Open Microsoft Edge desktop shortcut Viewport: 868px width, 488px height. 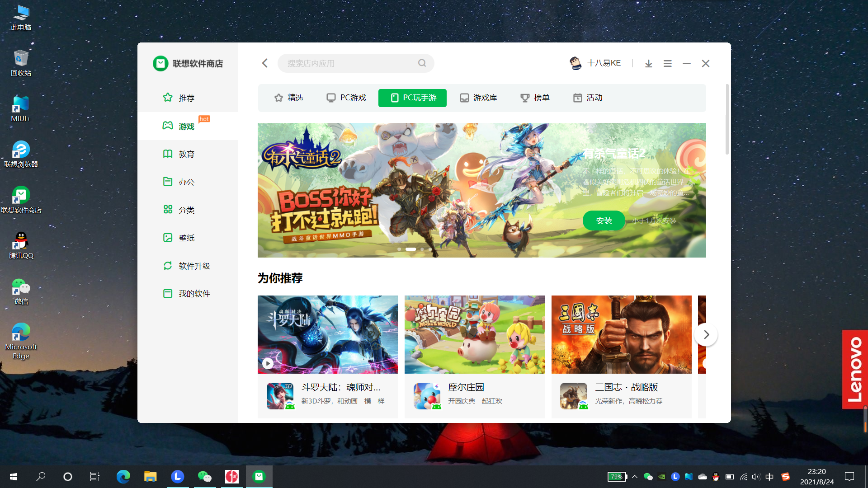point(21,341)
